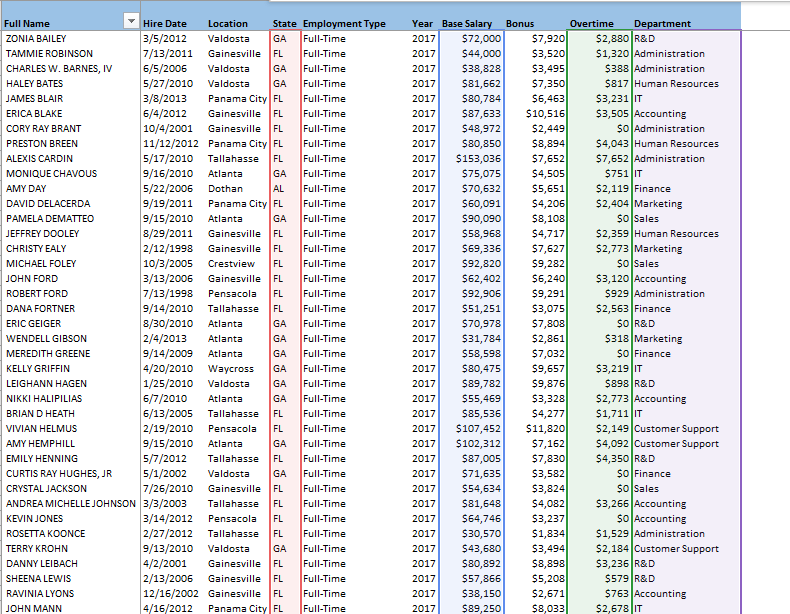Click DAVID DELACERDA name cell

48,204
